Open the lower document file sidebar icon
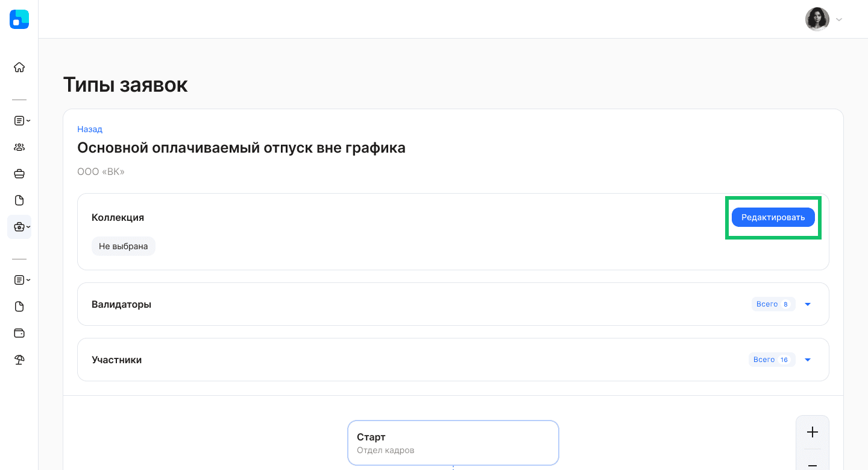This screenshot has height=470, width=868. (19, 306)
